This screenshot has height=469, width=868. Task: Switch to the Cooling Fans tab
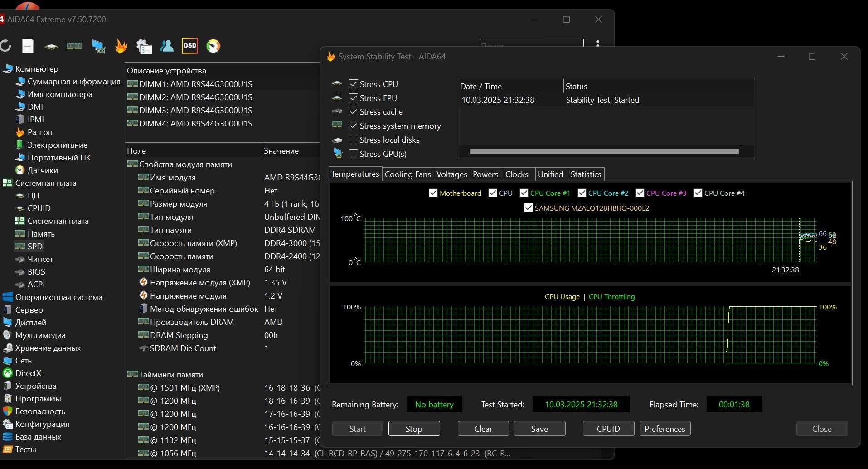(407, 174)
